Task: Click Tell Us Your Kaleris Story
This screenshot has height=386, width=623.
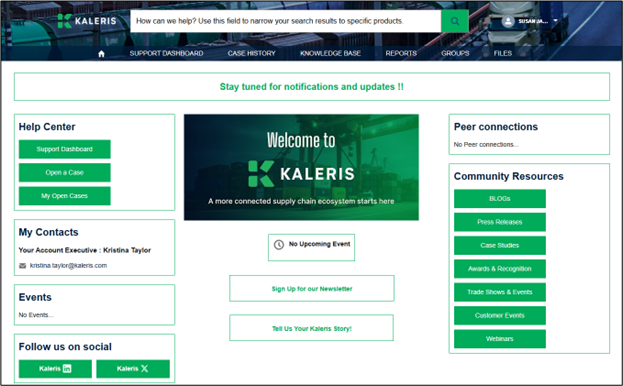Action: point(312,328)
